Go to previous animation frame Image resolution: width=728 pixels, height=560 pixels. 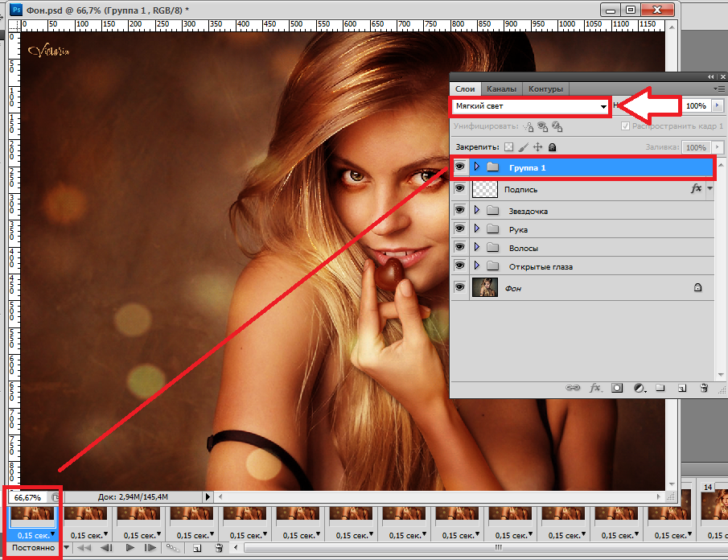[x=106, y=548]
